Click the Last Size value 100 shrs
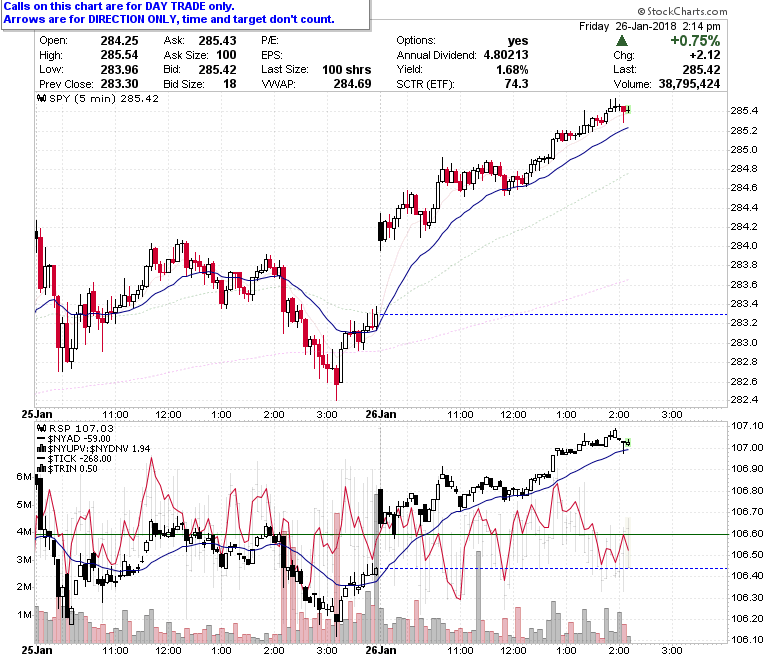The width and height of the screenshot is (780, 659). pos(347,70)
